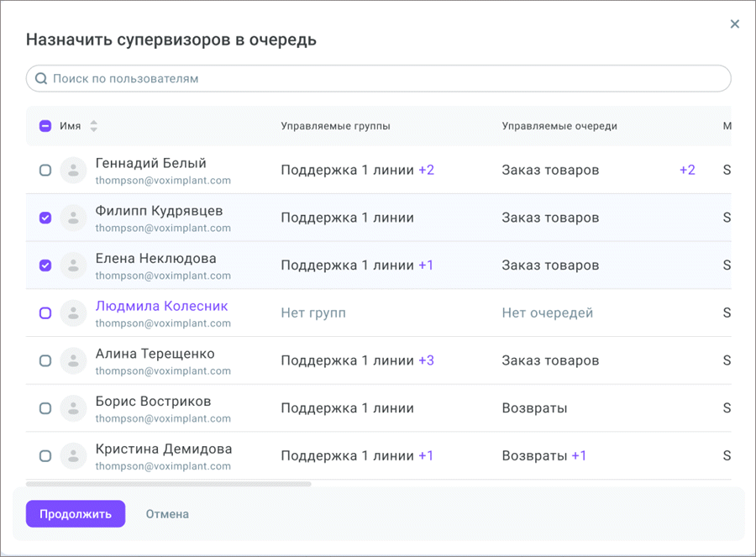Click Елена Неклюдова avatar icon
Image resolution: width=756 pixels, height=557 pixels.
click(73, 265)
